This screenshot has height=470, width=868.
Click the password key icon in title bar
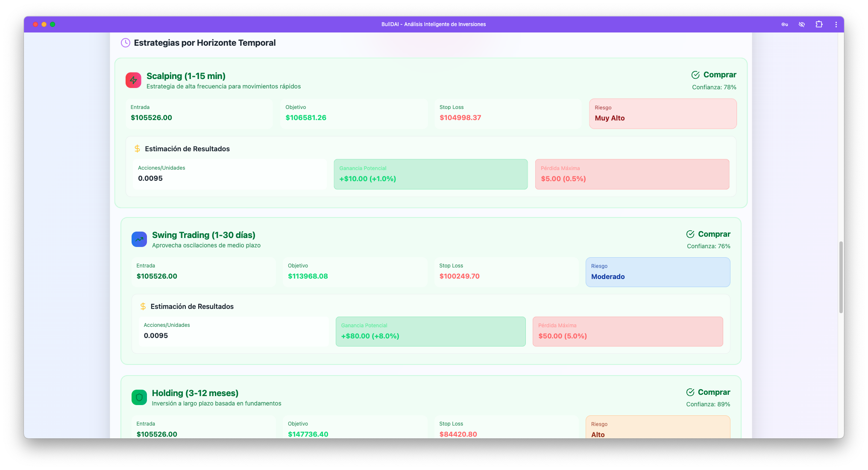[785, 24]
